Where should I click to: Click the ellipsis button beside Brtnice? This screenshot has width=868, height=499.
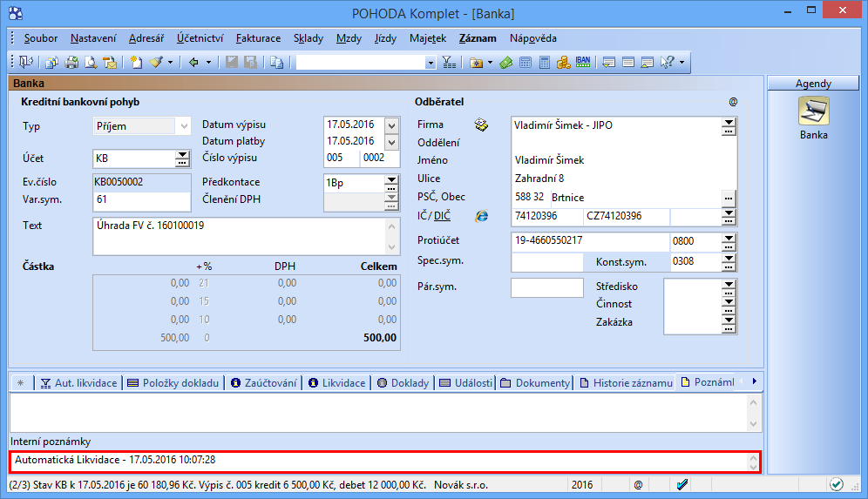click(x=729, y=198)
